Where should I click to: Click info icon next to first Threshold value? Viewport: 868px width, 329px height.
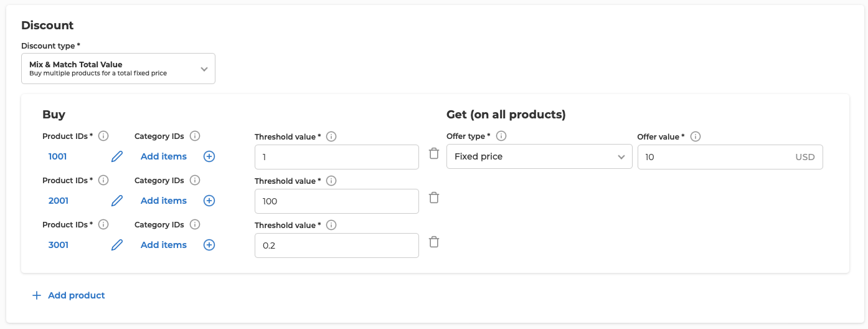pyautogui.click(x=331, y=136)
